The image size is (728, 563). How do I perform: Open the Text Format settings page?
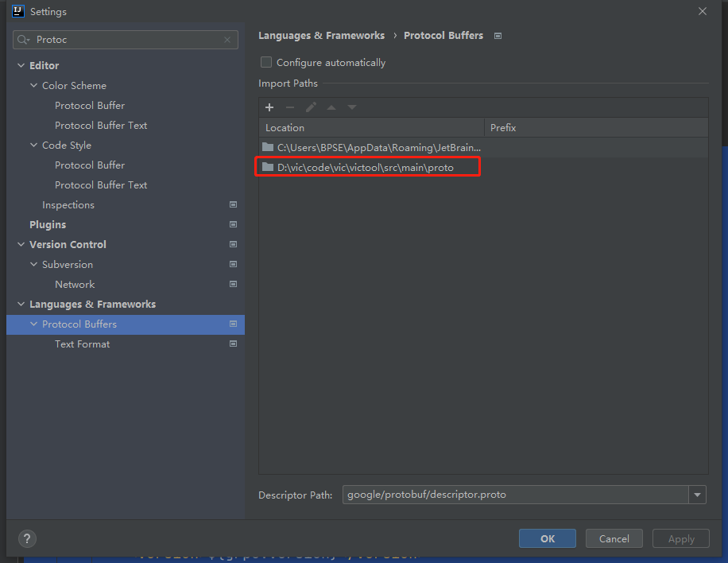82,344
